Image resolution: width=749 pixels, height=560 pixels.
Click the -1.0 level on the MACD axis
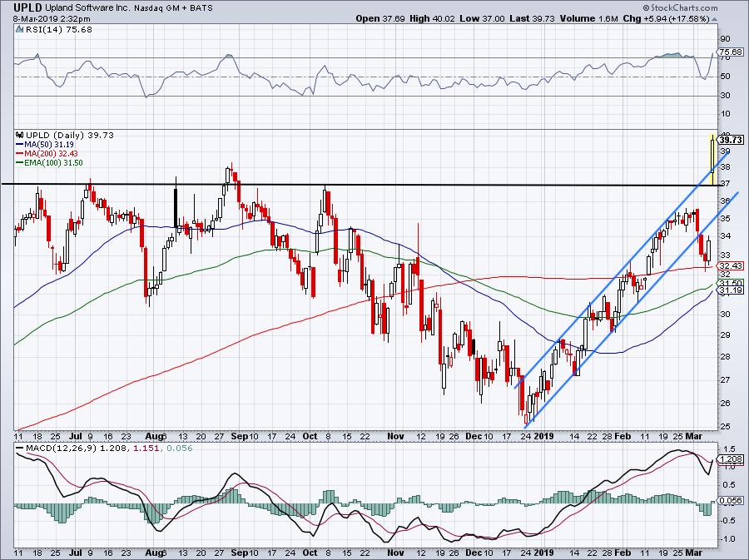coord(727,539)
